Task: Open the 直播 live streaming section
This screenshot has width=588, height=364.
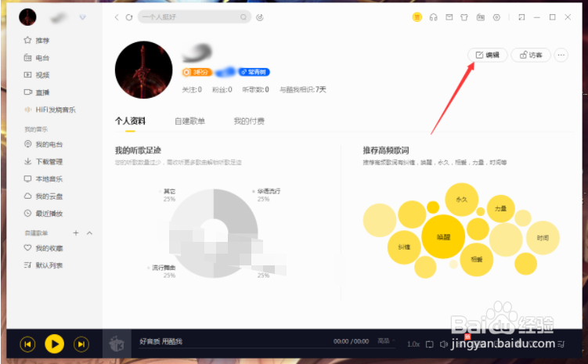Action: (x=37, y=92)
